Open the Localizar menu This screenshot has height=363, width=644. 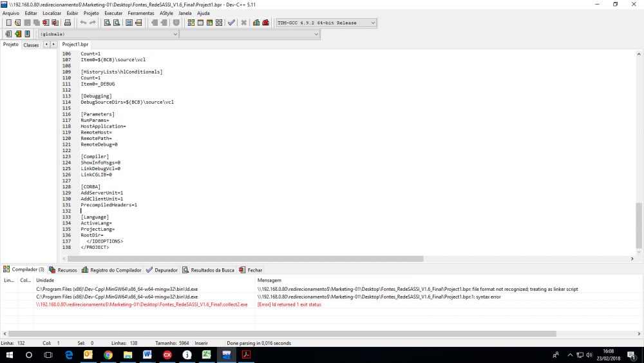pos(52,13)
